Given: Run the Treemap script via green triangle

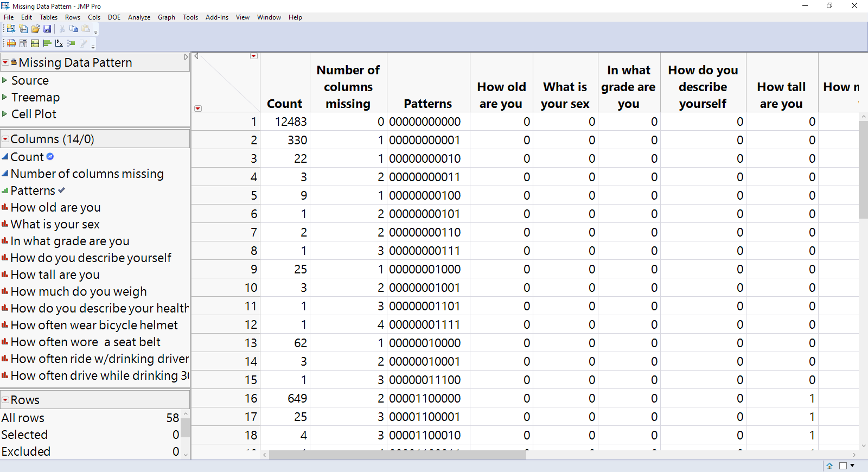Looking at the screenshot, I should click(5, 97).
